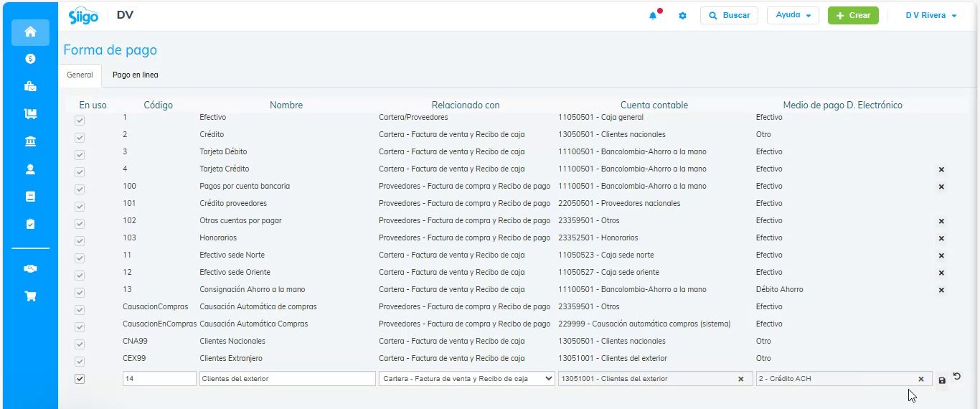This screenshot has height=409, width=980.
Task: Toggle En uso checkbox for Crédito proveedores
Action: [80, 207]
